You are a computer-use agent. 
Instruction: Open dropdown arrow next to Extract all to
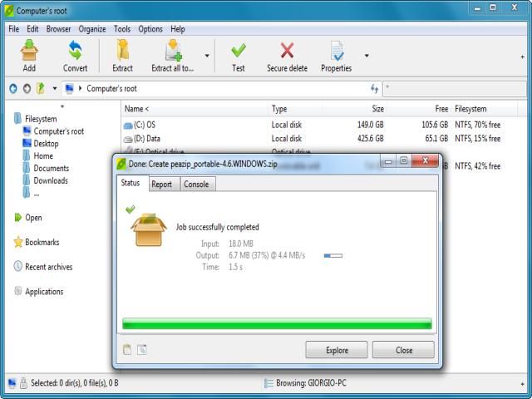click(207, 57)
